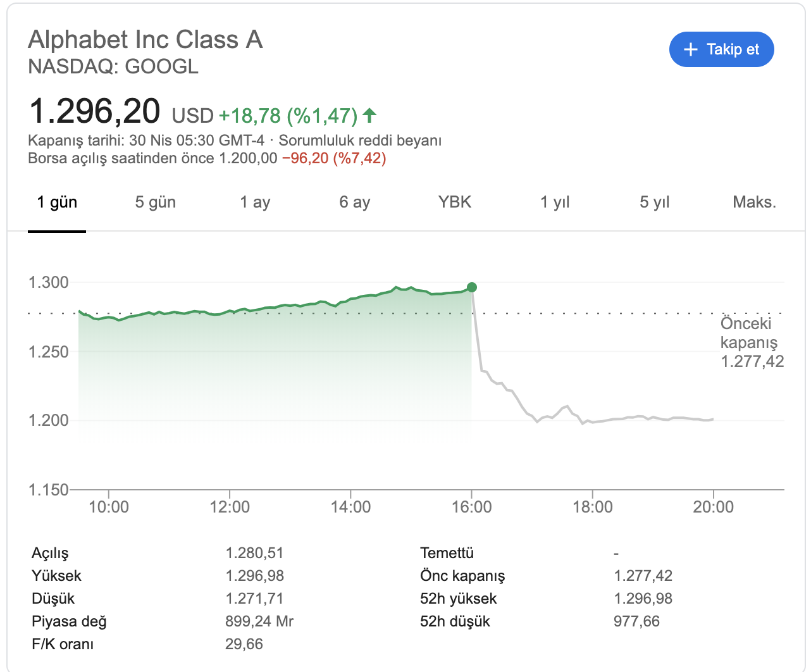The width and height of the screenshot is (811, 672).
Task: Click the plus icon in Takip et
Action: click(x=691, y=49)
